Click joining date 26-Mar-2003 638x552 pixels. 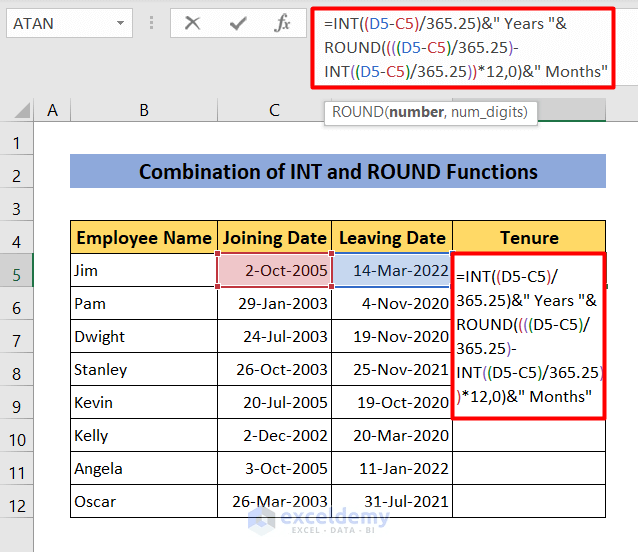click(275, 501)
